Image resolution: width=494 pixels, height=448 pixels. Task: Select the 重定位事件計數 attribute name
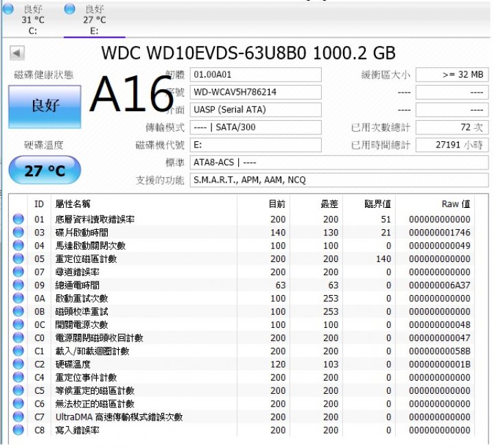point(86,377)
